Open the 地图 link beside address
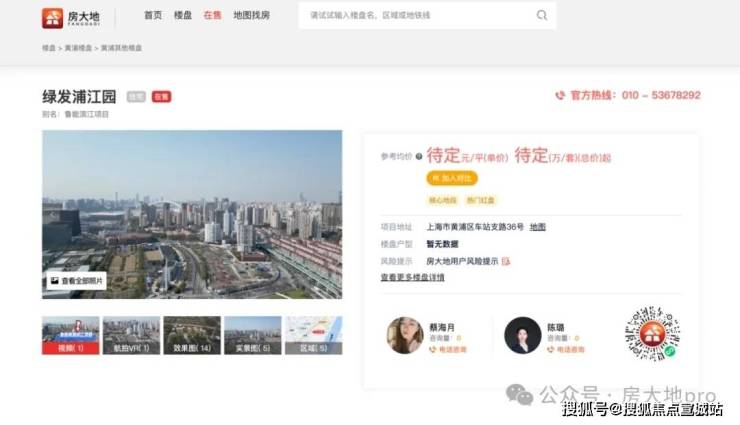This screenshot has width=740, height=425. [x=537, y=227]
